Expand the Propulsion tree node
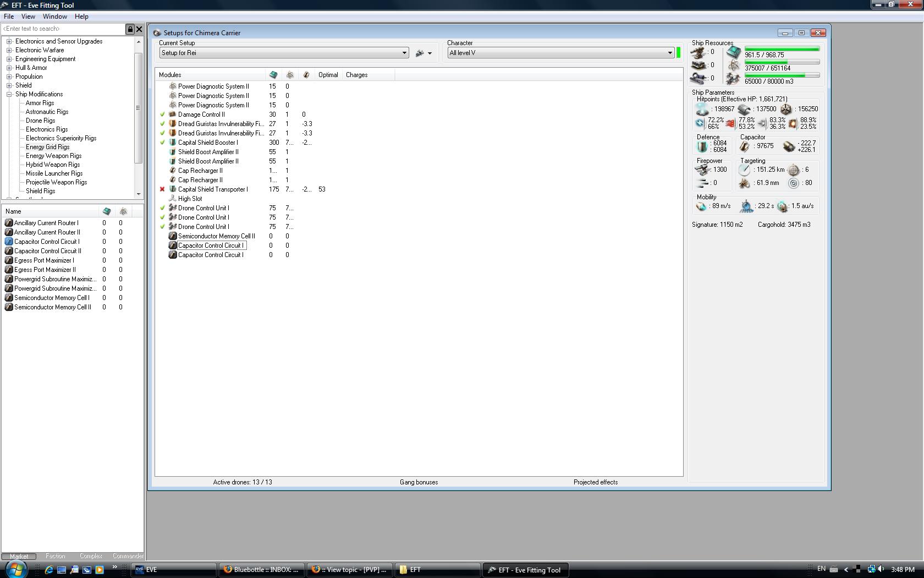This screenshot has width=924, height=578. (9, 77)
